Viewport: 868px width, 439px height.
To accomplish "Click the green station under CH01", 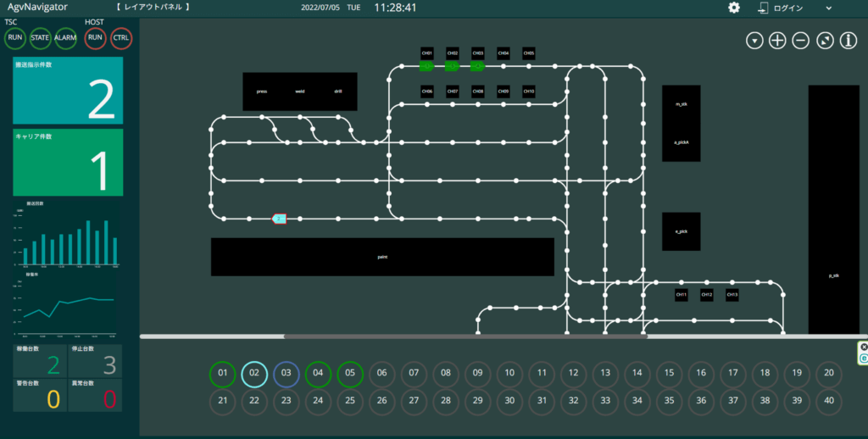I will tap(427, 65).
